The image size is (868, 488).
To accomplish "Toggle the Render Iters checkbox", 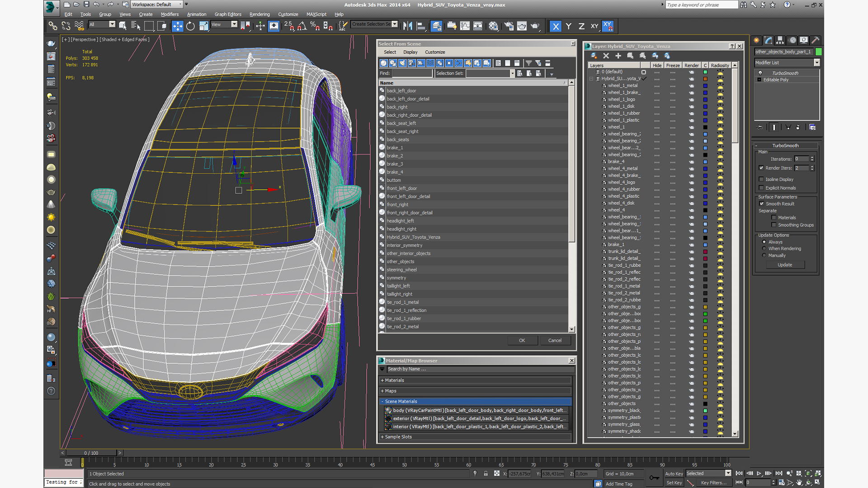I will [x=761, y=168].
